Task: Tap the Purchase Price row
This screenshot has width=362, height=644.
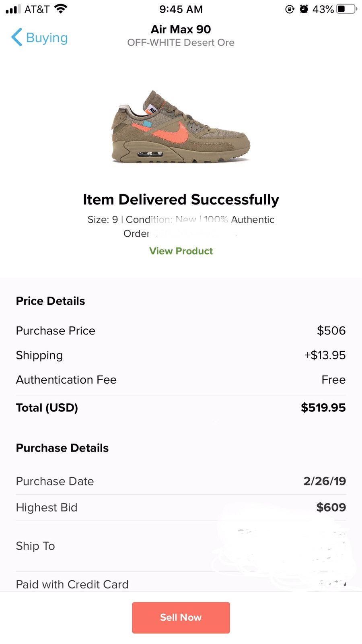Action: (181, 331)
